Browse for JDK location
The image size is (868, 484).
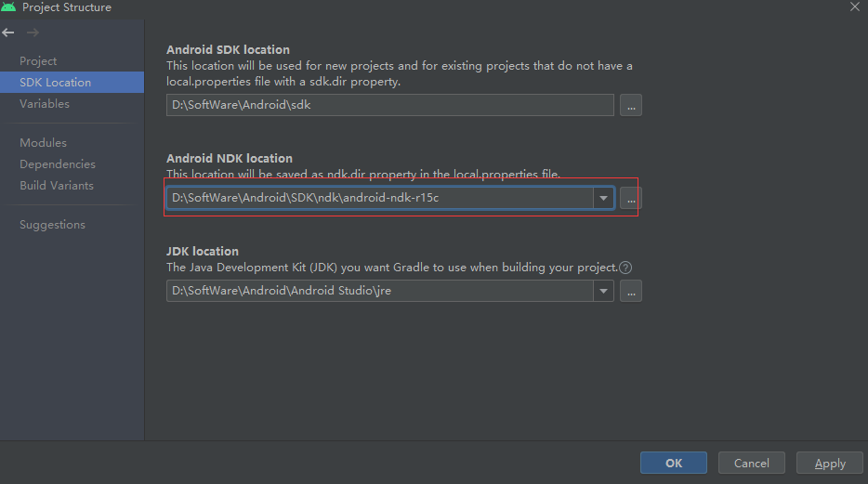pos(631,291)
